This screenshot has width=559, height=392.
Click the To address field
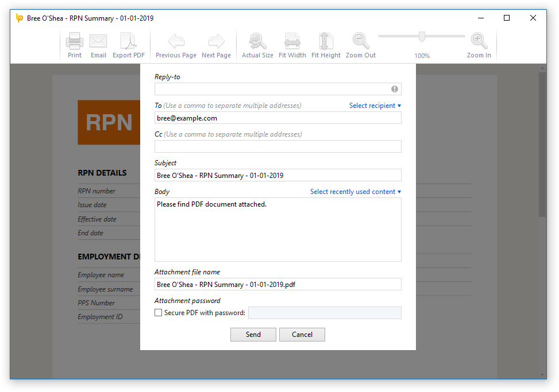277,118
